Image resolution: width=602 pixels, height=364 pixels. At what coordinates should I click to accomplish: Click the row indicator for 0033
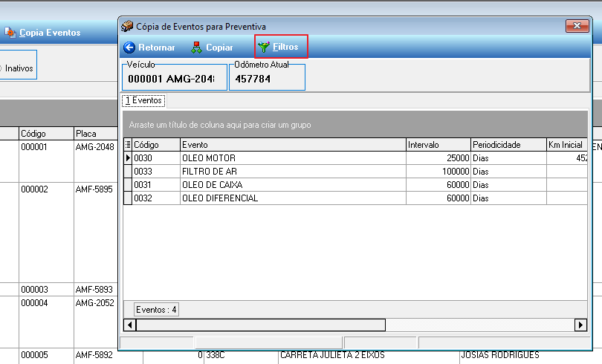coord(128,172)
